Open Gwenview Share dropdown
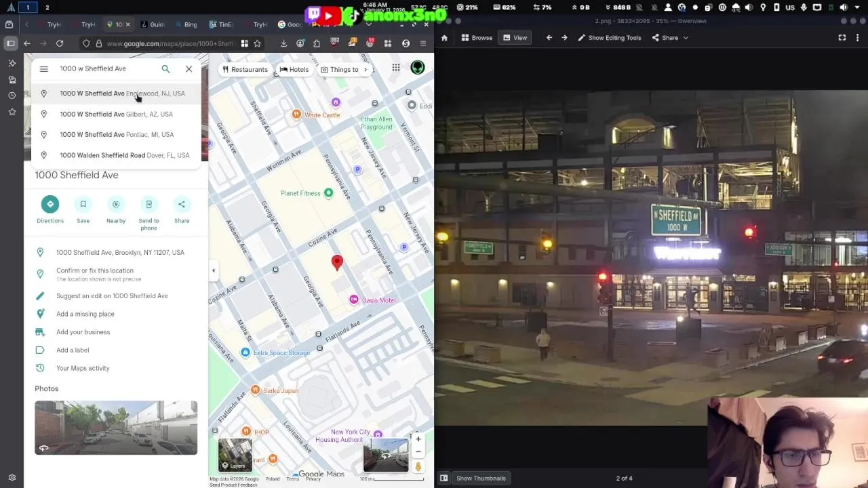 point(670,38)
